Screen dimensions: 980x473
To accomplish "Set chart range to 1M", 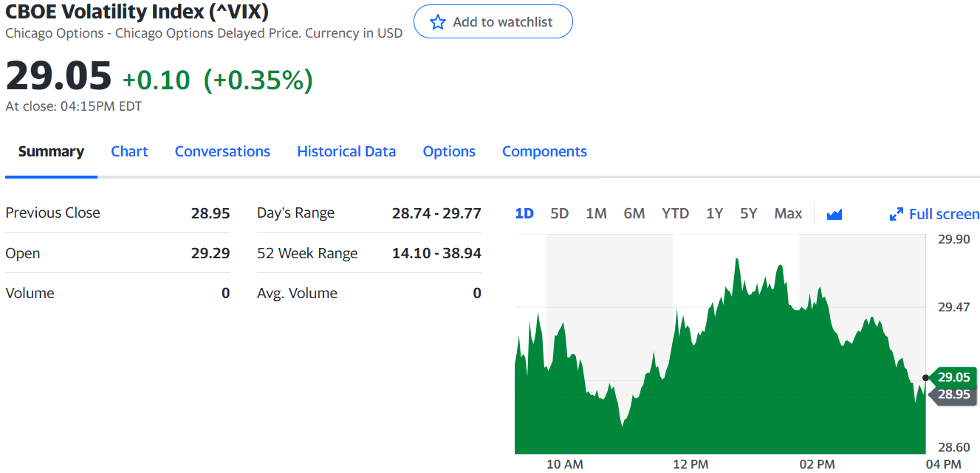I will [x=596, y=213].
